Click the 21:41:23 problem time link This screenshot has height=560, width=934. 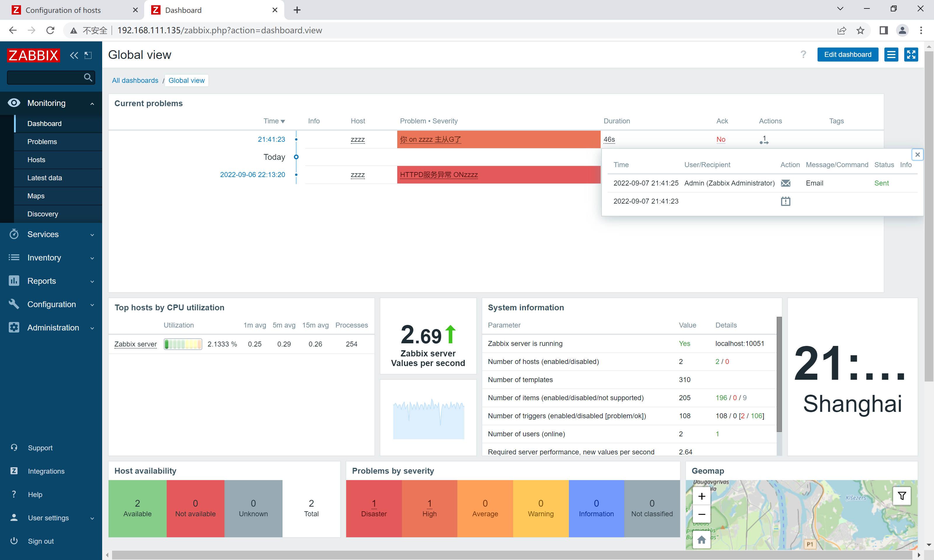[271, 140]
